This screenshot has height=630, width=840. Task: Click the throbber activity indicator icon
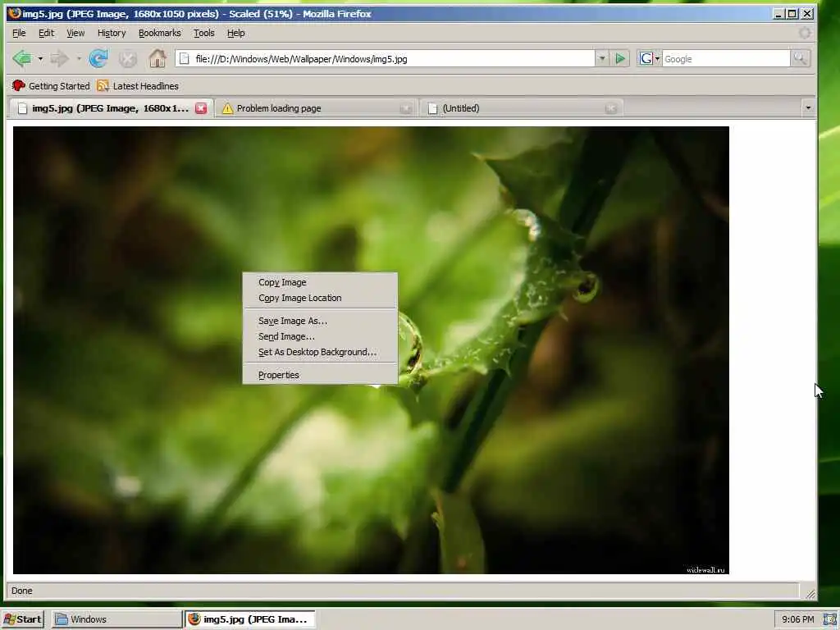click(805, 33)
